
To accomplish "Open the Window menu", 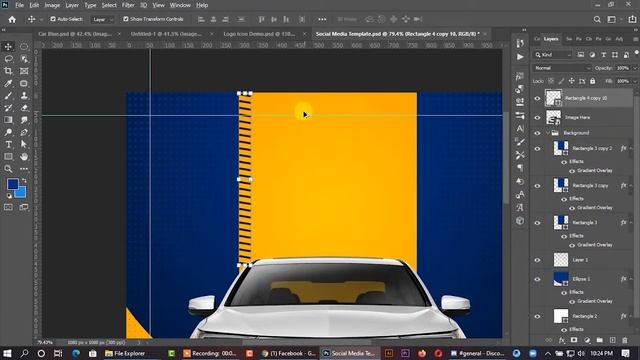I will pyautogui.click(x=180, y=5).
